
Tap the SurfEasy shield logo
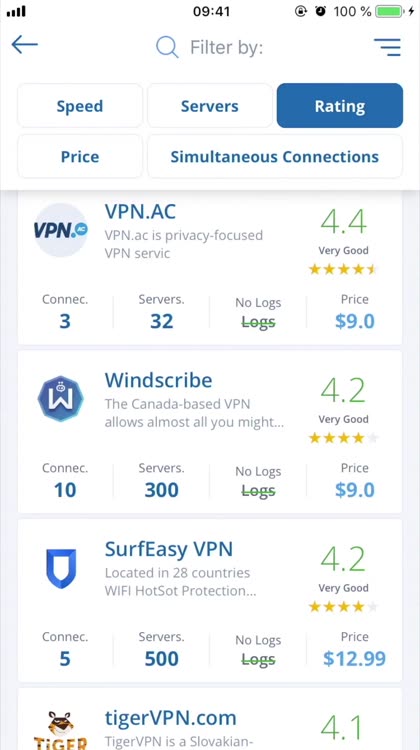click(x=61, y=568)
